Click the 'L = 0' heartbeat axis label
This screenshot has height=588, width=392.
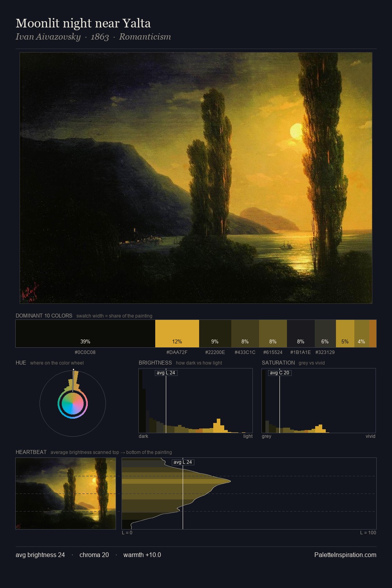(127, 533)
